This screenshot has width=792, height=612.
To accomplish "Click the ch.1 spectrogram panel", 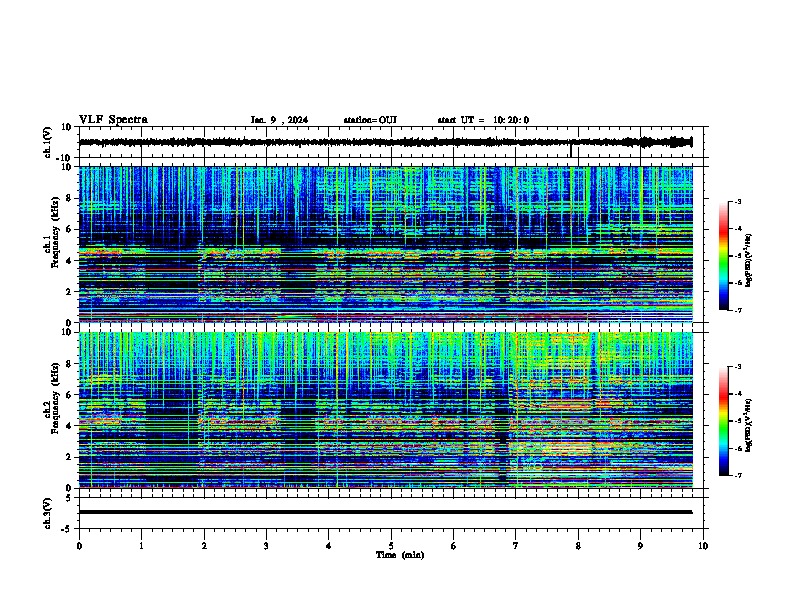I will (385, 244).
